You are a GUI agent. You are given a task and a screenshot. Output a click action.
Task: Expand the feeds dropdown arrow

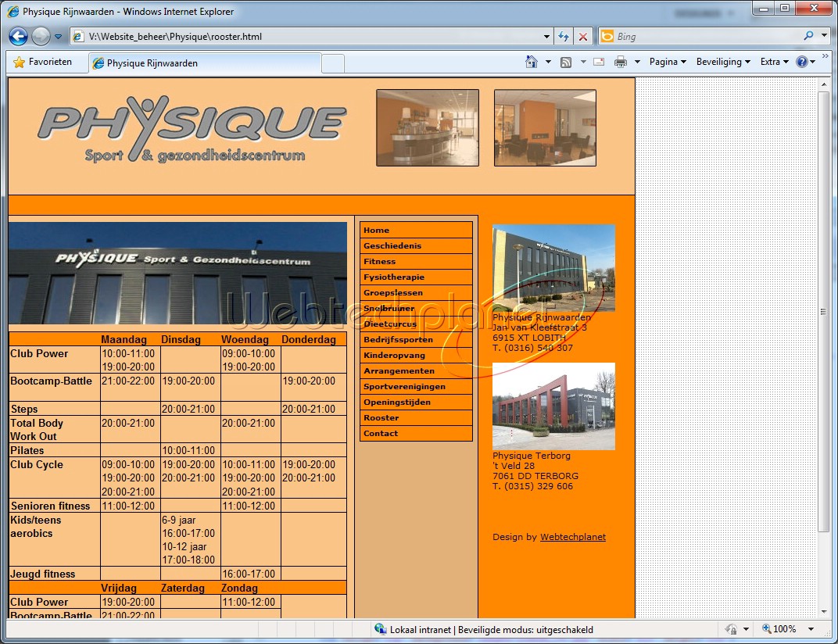(583, 62)
